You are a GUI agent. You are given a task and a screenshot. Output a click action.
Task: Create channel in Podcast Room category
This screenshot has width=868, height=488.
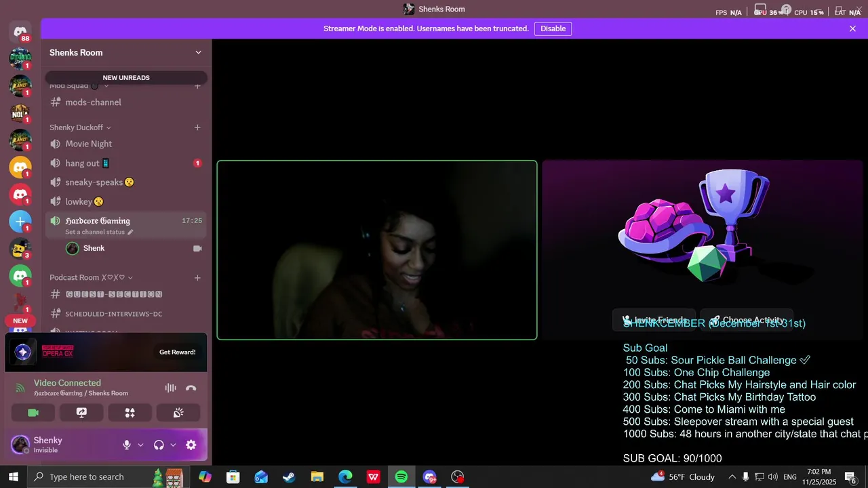pyautogui.click(x=197, y=277)
